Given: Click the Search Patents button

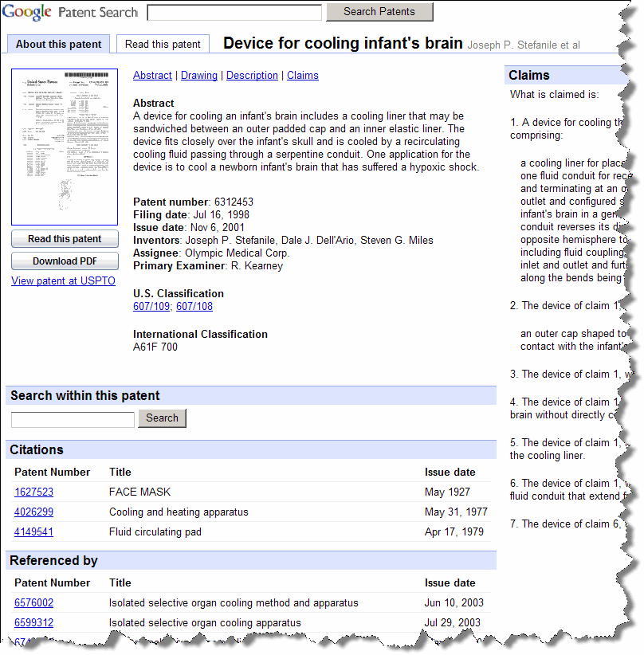Looking at the screenshot, I should point(379,12).
